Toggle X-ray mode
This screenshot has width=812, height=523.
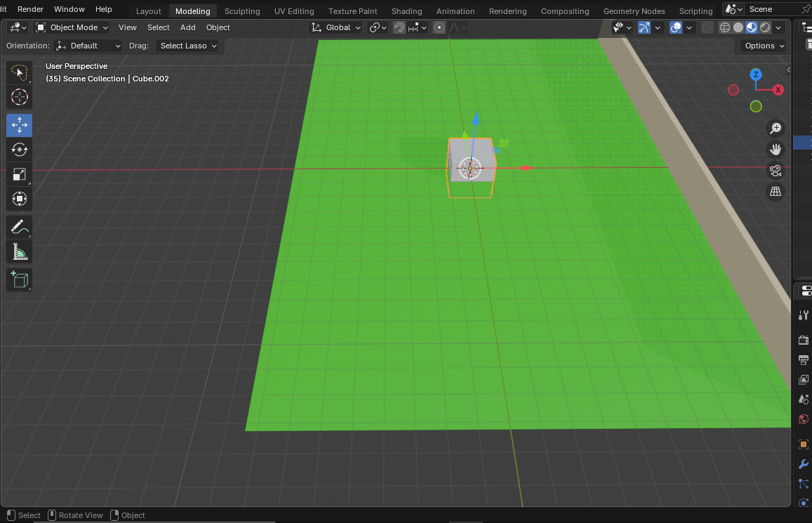coord(706,27)
